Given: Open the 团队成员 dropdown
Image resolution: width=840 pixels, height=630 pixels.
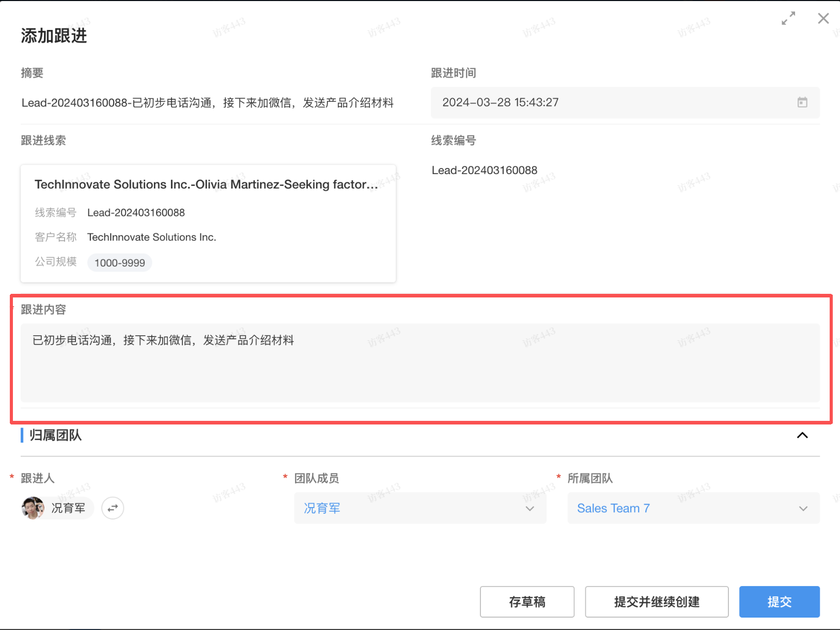Looking at the screenshot, I should tap(419, 508).
